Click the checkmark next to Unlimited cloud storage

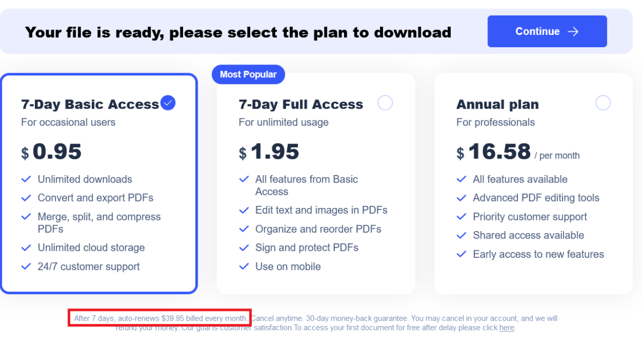click(26, 248)
